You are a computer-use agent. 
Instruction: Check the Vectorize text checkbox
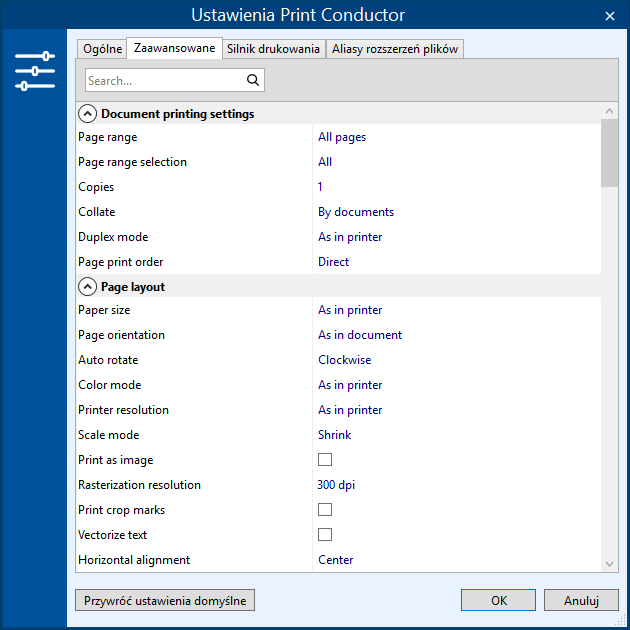325,534
